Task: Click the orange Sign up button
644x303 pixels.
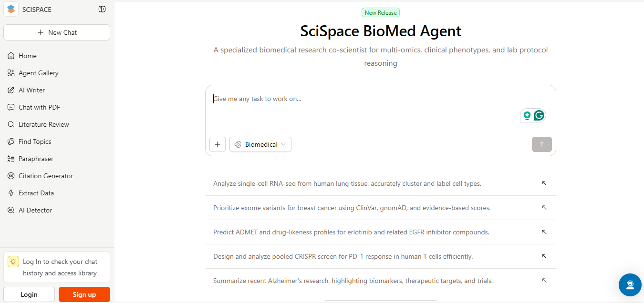Action: (84, 294)
